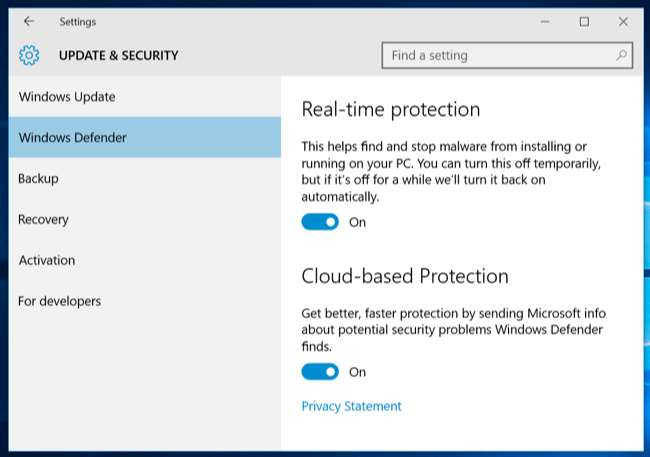Click the back arrow in the title bar
Viewport: 650px width, 457px height.
(x=29, y=21)
